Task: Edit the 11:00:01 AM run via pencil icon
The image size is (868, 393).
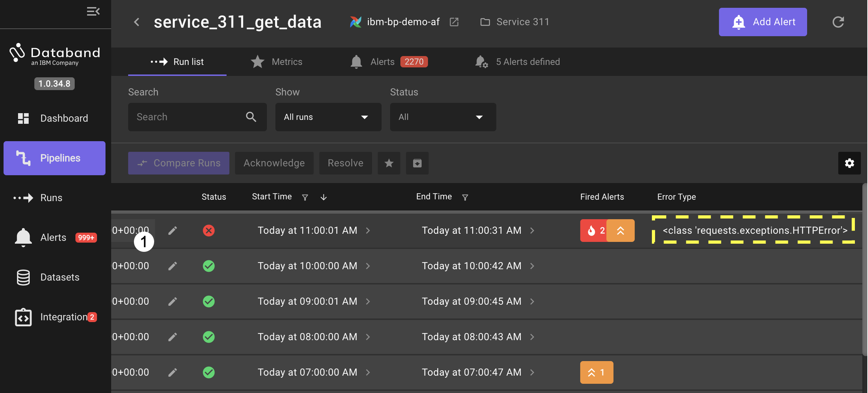Action: 173,231
